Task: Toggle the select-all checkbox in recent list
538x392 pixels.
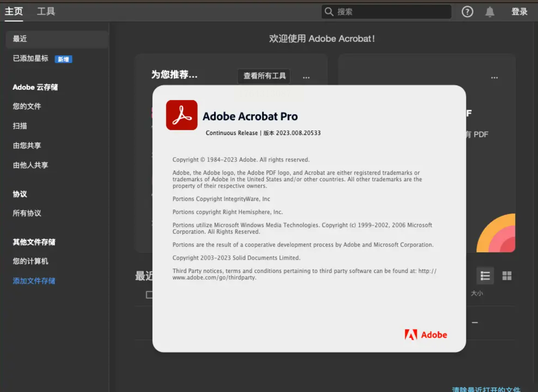Action: pyautogui.click(x=150, y=295)
